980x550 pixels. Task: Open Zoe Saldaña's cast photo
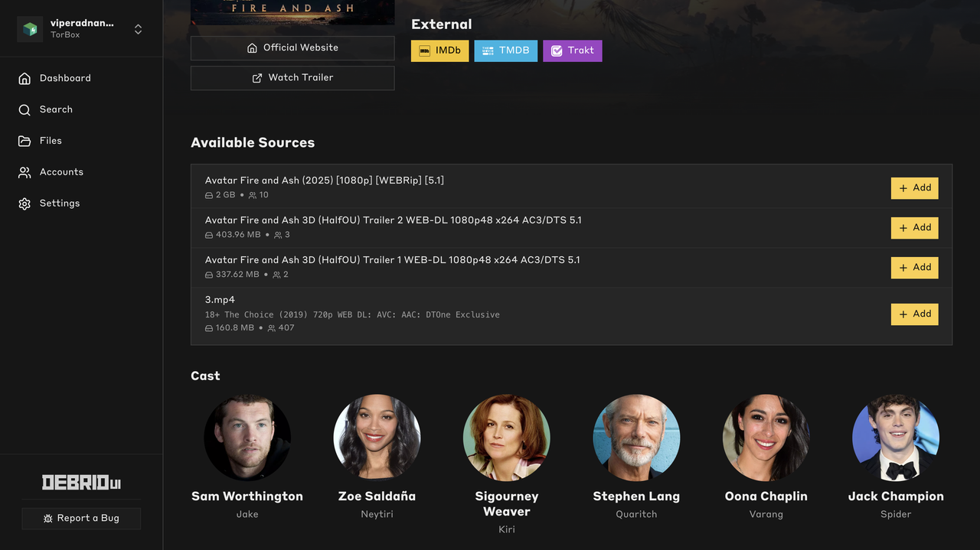[377, 438]
